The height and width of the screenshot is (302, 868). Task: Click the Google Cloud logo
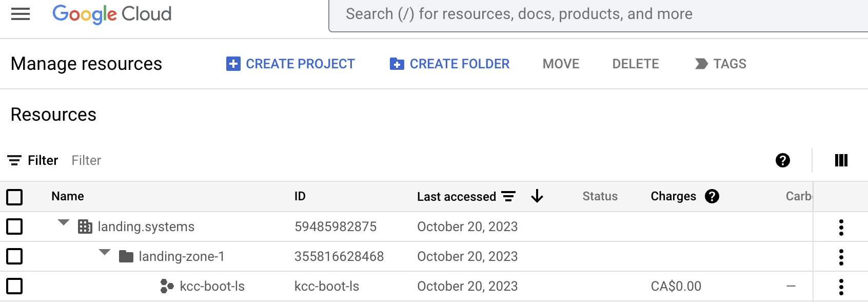pyautogui.click(x=112, y=14)
